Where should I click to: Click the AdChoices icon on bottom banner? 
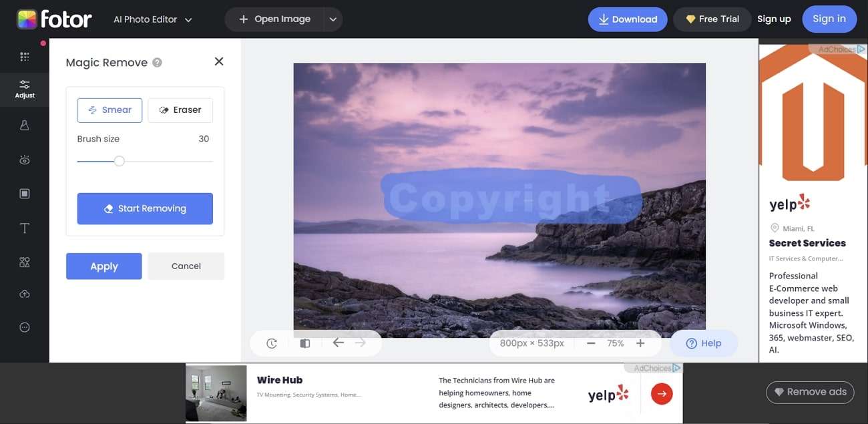coord(677,368)
